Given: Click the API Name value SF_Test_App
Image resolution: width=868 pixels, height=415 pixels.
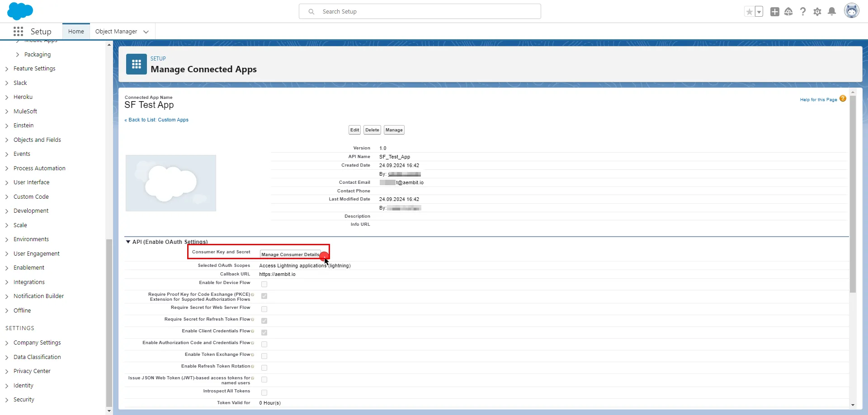Looking at the screenshot, I should (395, 157).
